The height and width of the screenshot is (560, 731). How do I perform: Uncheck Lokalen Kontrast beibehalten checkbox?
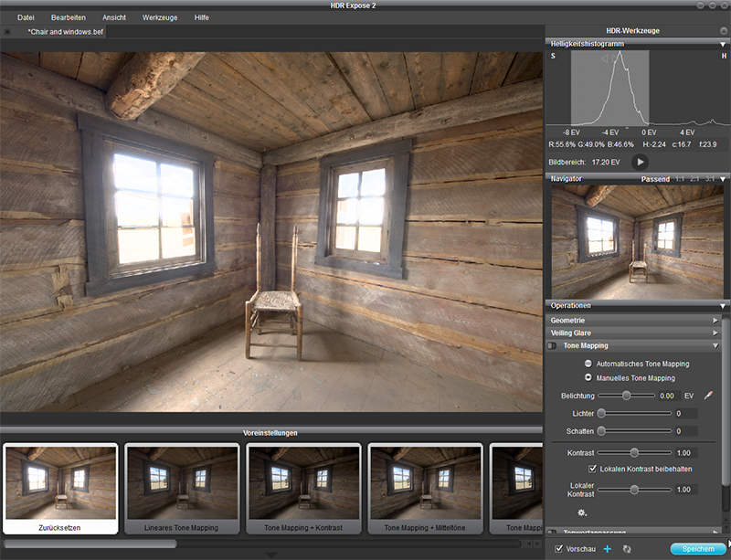tap(592, 469)
